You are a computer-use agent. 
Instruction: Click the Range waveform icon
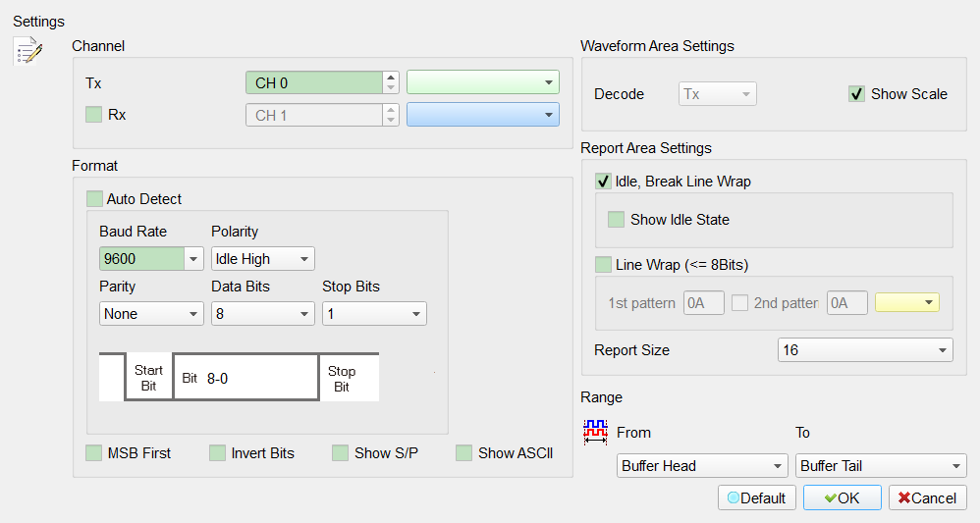click(x=595, y=432)
